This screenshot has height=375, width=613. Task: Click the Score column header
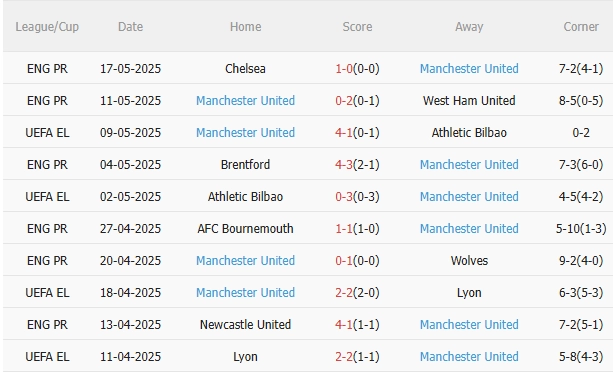[357, 27]
